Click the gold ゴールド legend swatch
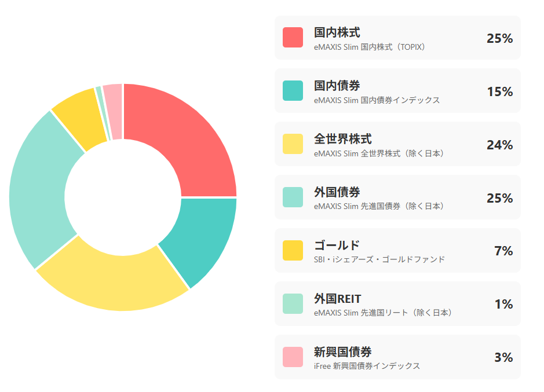544x392 pixels. pyautogui.click(x=293, y=251)
